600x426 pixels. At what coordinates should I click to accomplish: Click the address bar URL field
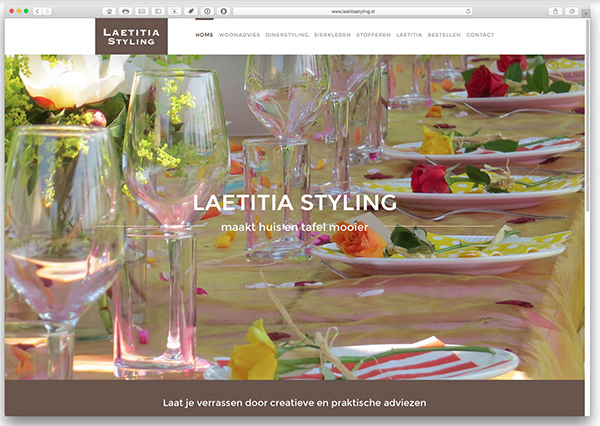tap(353, 11)
